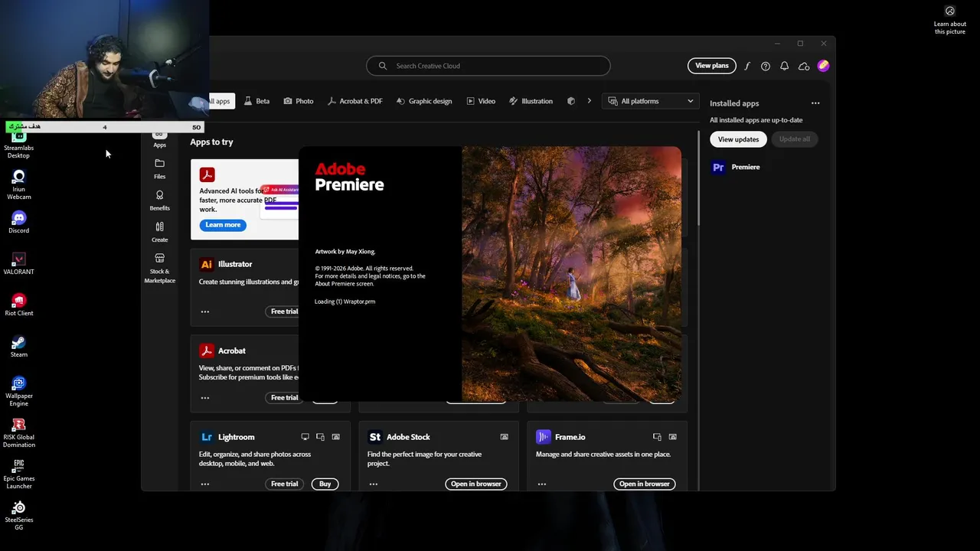Show more categories with chevron arrow
980x551 pixels.
coord(589,100)
